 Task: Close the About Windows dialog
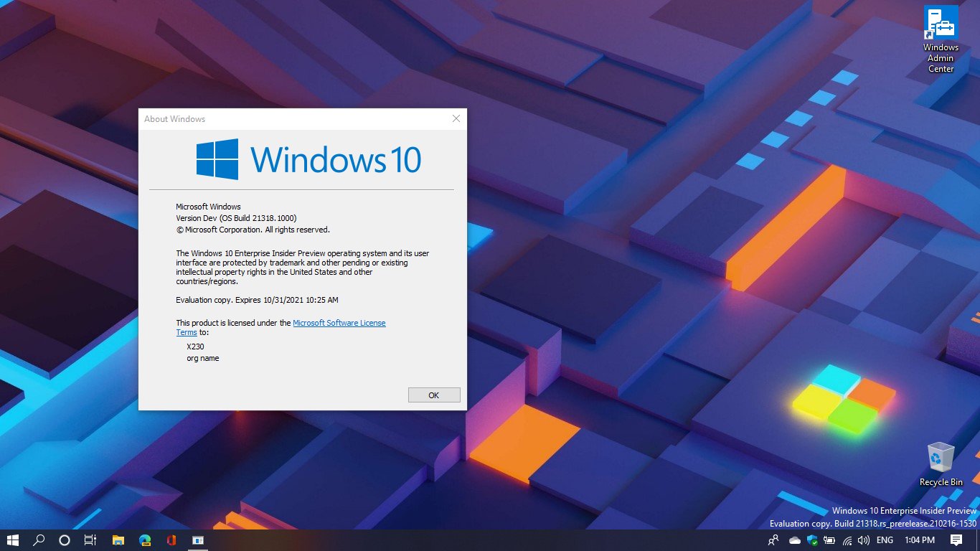pyautogui.click(x=456, y=119)
